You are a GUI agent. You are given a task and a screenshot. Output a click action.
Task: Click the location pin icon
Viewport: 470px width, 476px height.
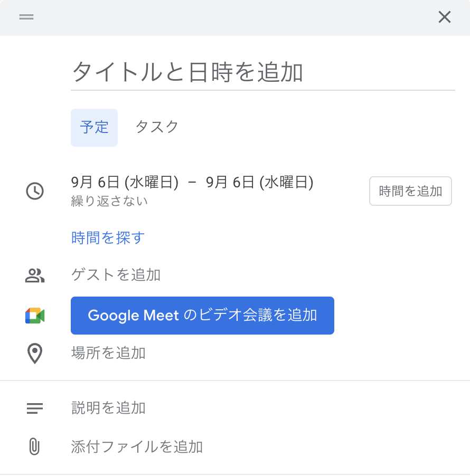(35, 353)
